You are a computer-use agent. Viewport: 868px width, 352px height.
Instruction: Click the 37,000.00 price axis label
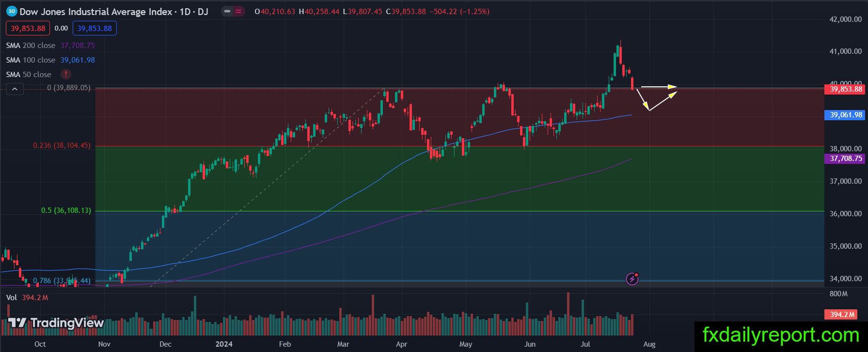click(846, 181)
